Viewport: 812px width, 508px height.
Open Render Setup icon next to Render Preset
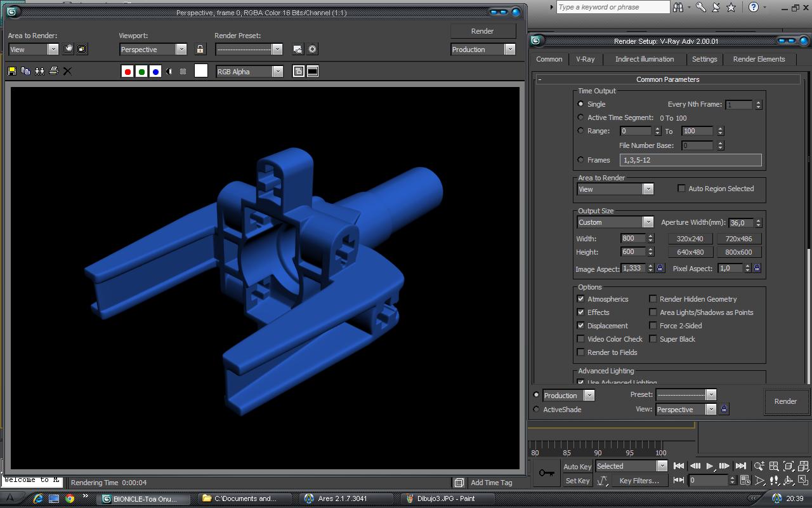click(298, 49)
